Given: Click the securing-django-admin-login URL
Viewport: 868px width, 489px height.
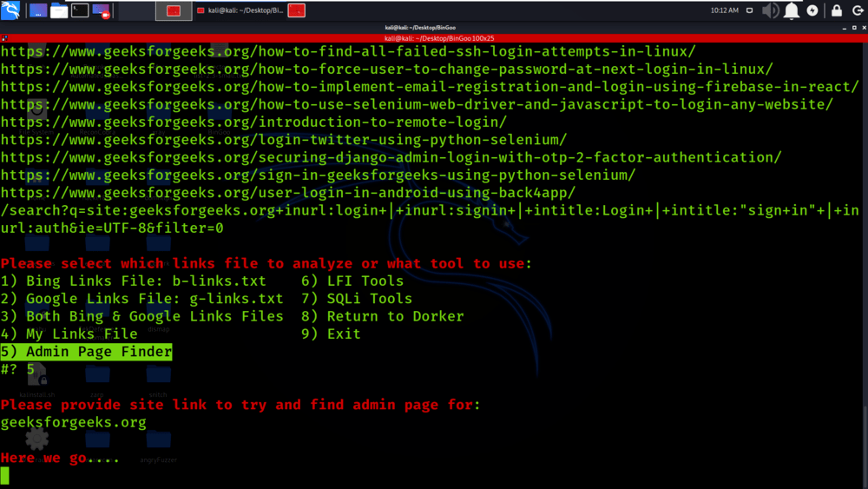Looking at the screenshot, I should coord(391,158).
